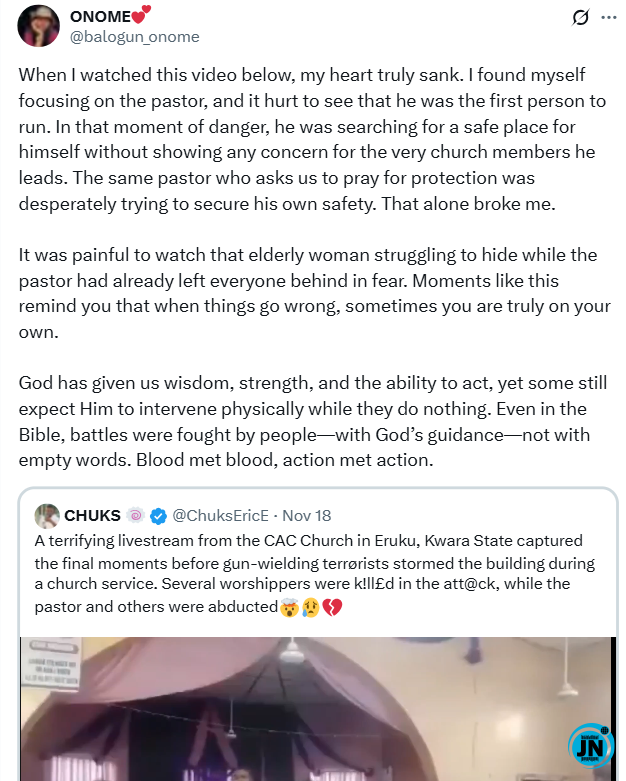This screenshot has height=781, width=626.
Task: Click the CHUKS display name
Action: click(x=92, y=516)
